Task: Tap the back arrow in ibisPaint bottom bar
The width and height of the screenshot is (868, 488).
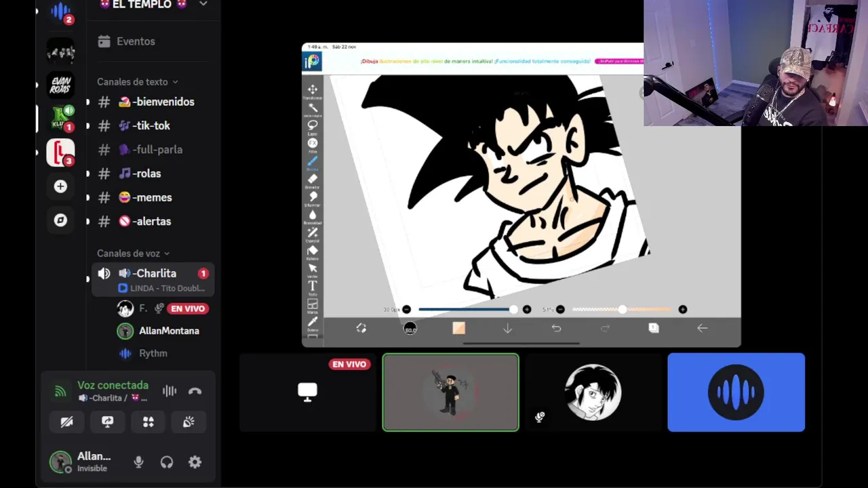Action: tap(703, 328)
